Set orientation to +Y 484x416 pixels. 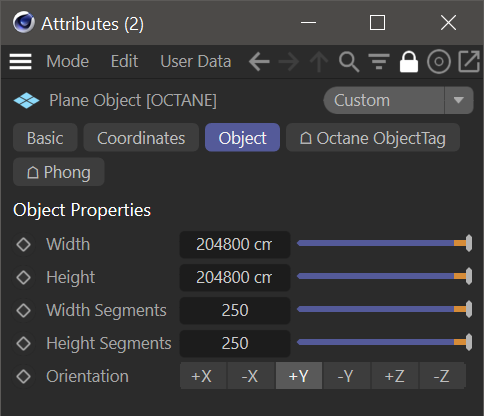pos(299,376)
